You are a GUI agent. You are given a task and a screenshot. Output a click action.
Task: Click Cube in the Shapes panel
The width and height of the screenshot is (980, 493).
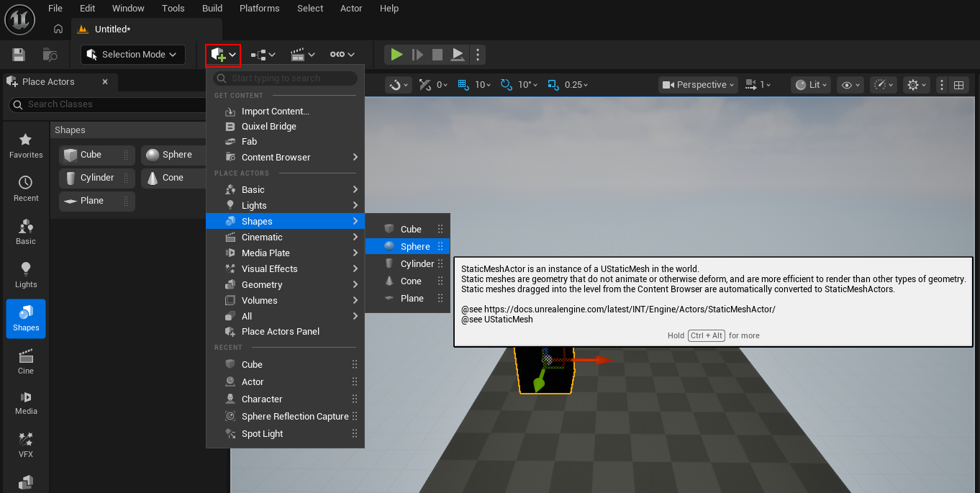pos(97,155)
